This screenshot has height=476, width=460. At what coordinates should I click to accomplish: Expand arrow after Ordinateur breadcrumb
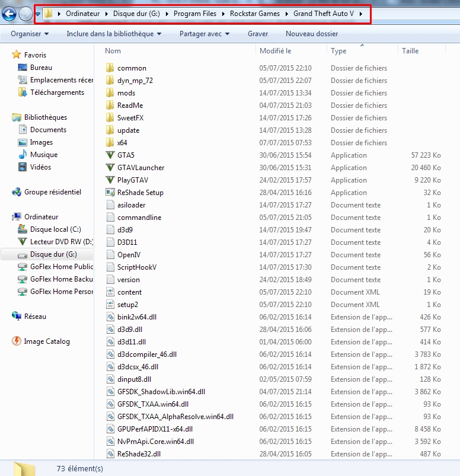[107, 14]
